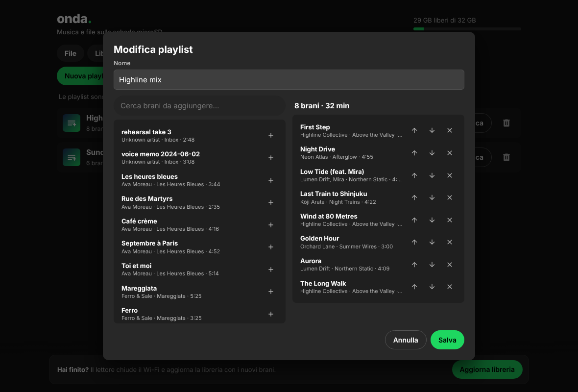Select the Golden Hour track title

(x=319, y=238)
